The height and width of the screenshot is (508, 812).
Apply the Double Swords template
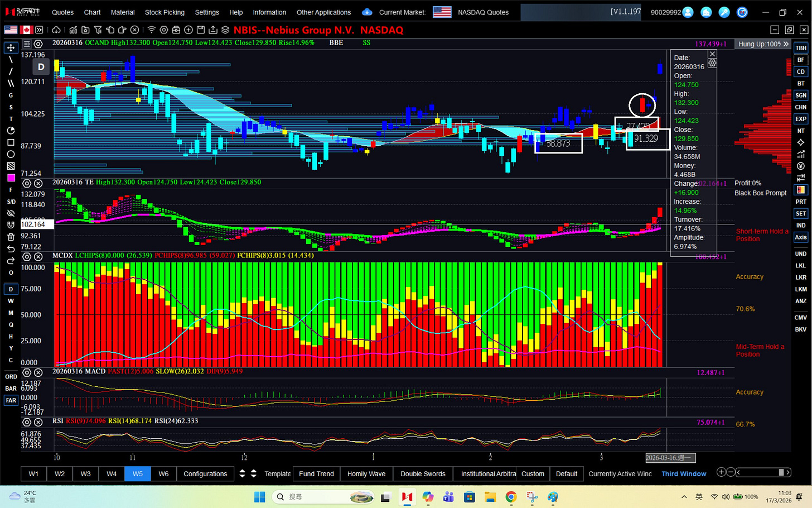(x=423, y=473)
